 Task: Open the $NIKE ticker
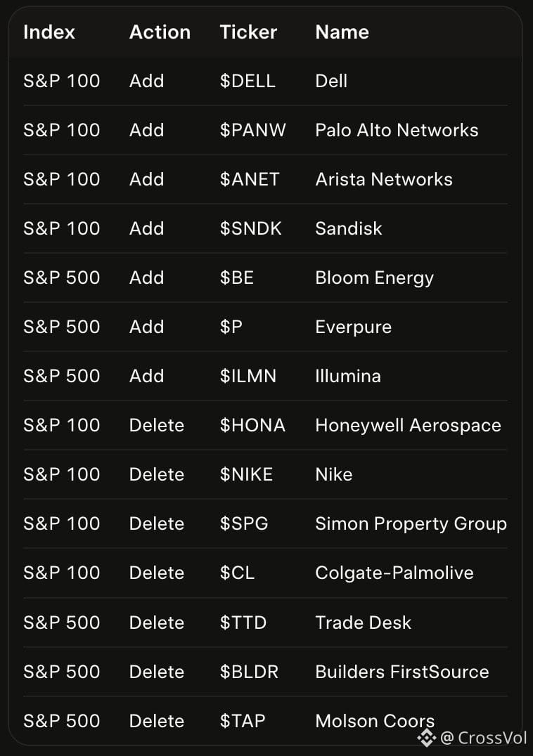coord(247,474)
